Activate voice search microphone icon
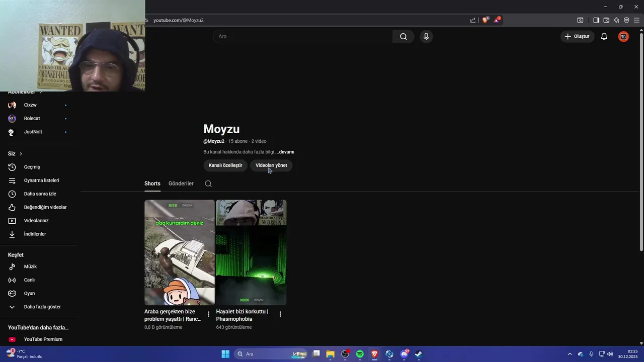The width and height of the screenshot is (644, 362). tap(426, 37)
